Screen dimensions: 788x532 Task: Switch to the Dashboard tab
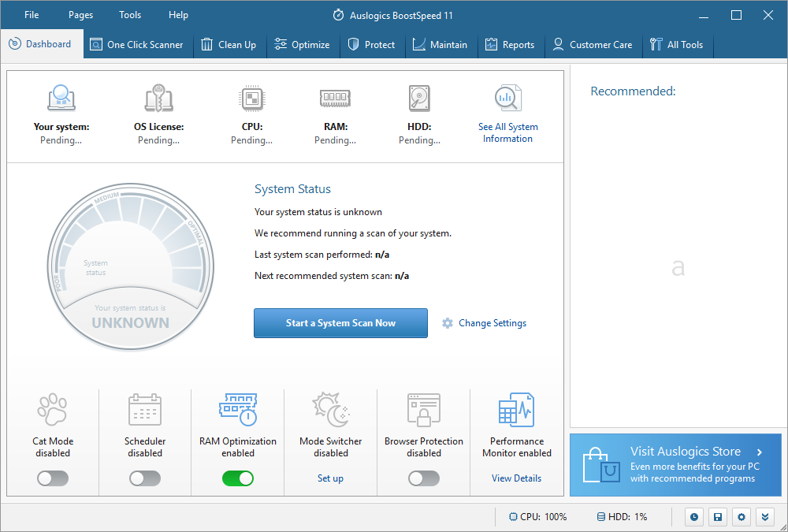click(x=43, y=44)
